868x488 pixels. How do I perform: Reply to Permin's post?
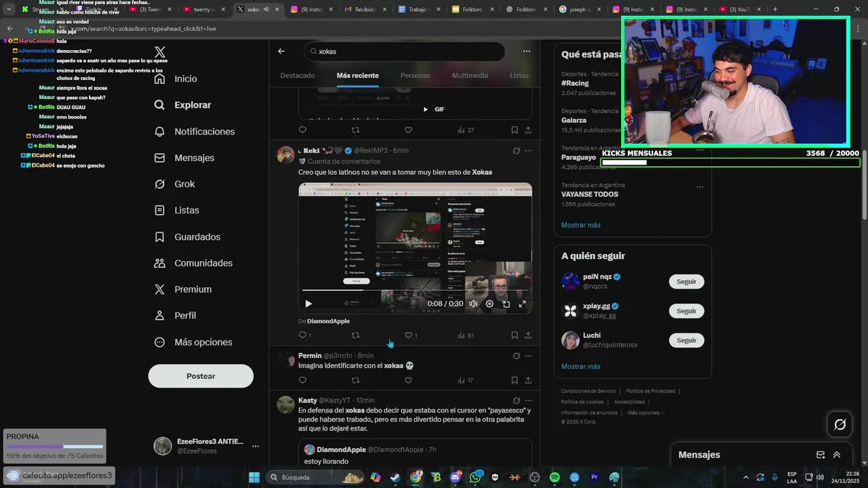[302, 380]
